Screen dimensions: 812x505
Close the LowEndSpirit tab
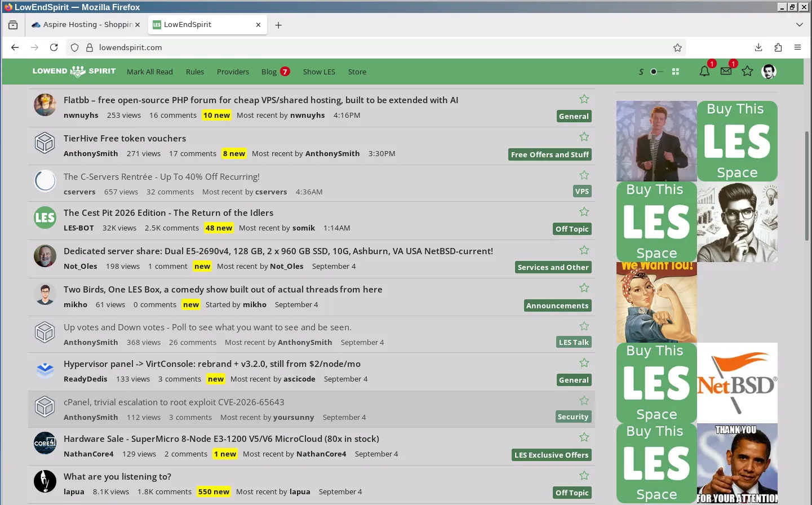tap(258, 25)
